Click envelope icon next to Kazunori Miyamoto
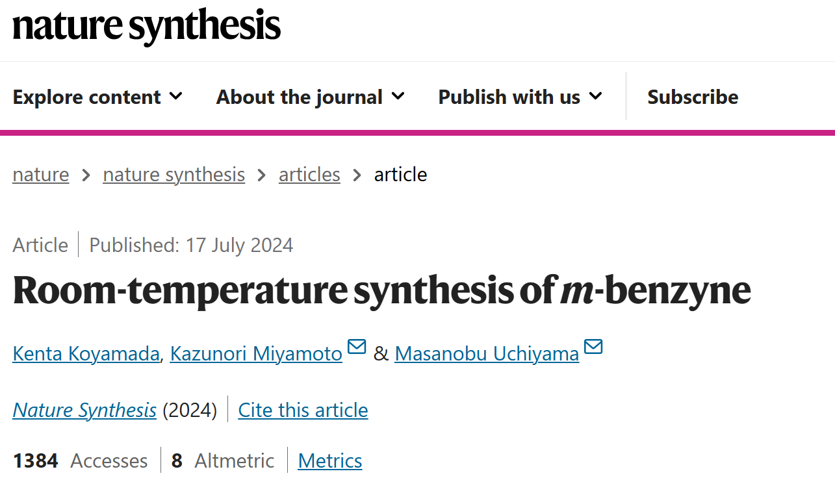The image size is (835, 504). 357,347
